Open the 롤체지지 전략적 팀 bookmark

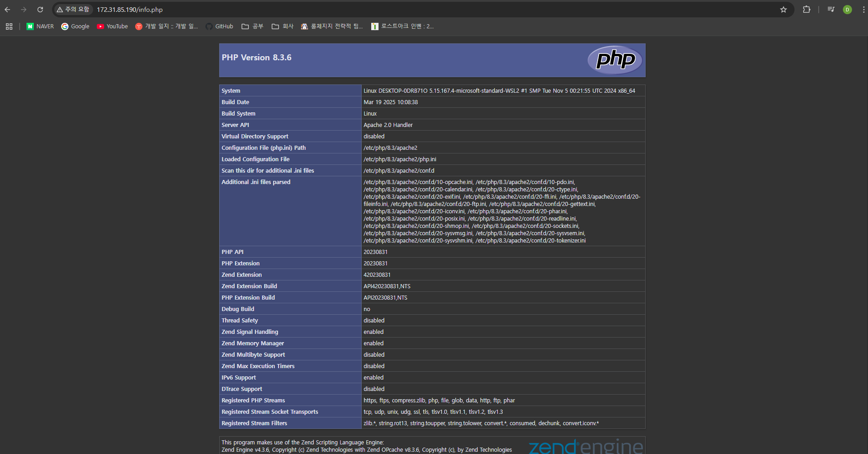click(x=332, y=26)
